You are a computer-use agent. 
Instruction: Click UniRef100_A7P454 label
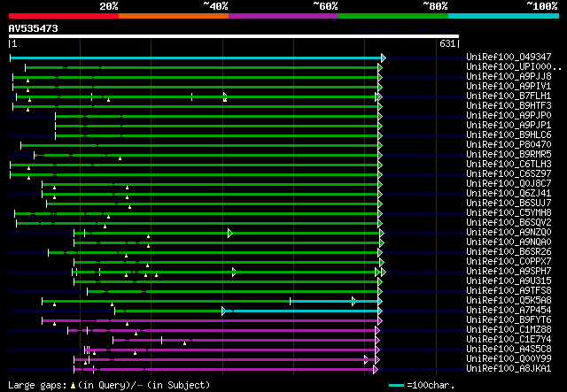click(509, 311)
